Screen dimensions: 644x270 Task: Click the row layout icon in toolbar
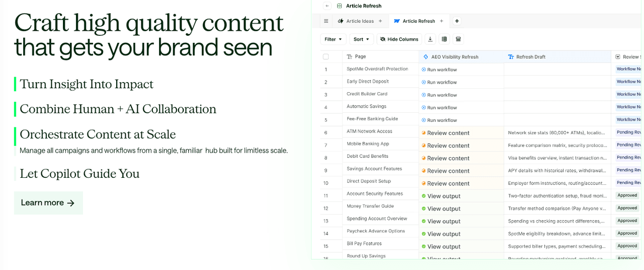(458, 39)
